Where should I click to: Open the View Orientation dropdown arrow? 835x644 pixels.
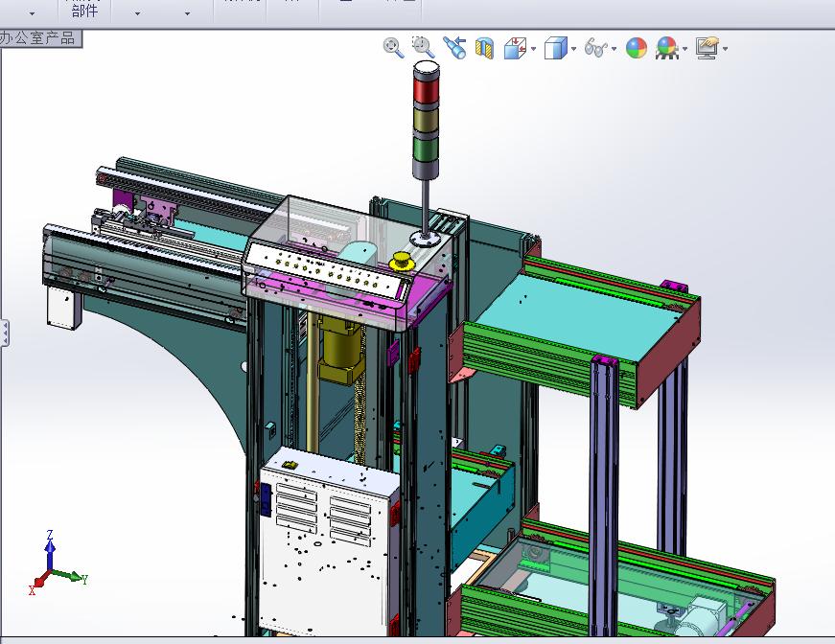point(534,49)
